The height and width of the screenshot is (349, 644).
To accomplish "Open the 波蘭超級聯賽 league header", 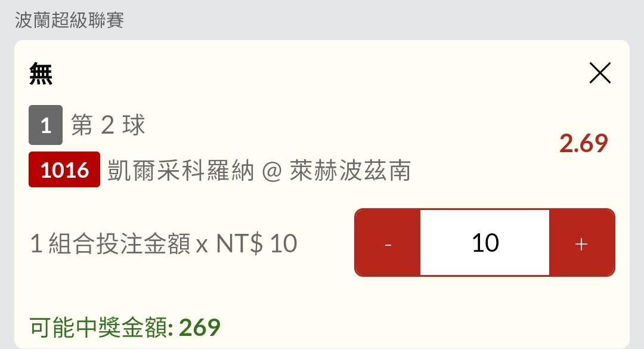I will 69,21.
